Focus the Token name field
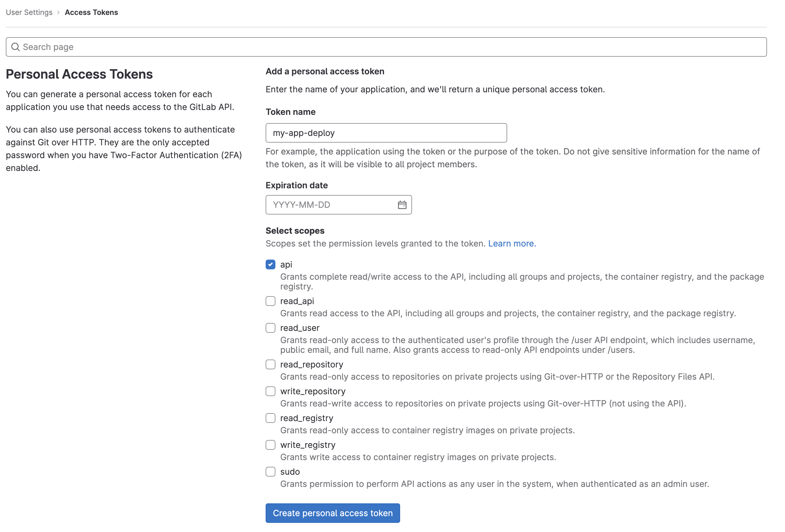This screenshot has height=532, width=785. click(x=386, y=133)
